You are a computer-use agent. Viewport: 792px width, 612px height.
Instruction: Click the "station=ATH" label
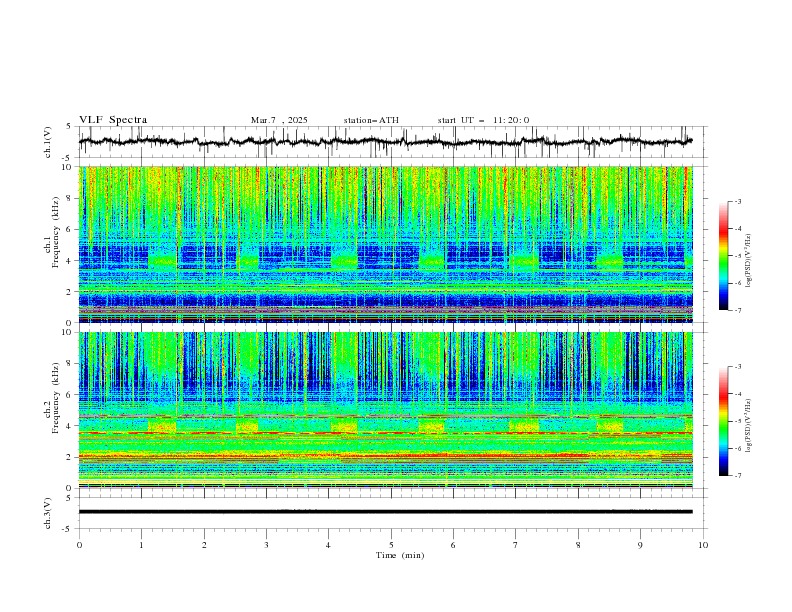click(371, 120)
